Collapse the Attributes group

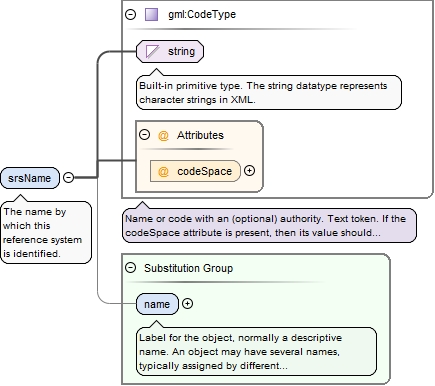pos(144,135)
